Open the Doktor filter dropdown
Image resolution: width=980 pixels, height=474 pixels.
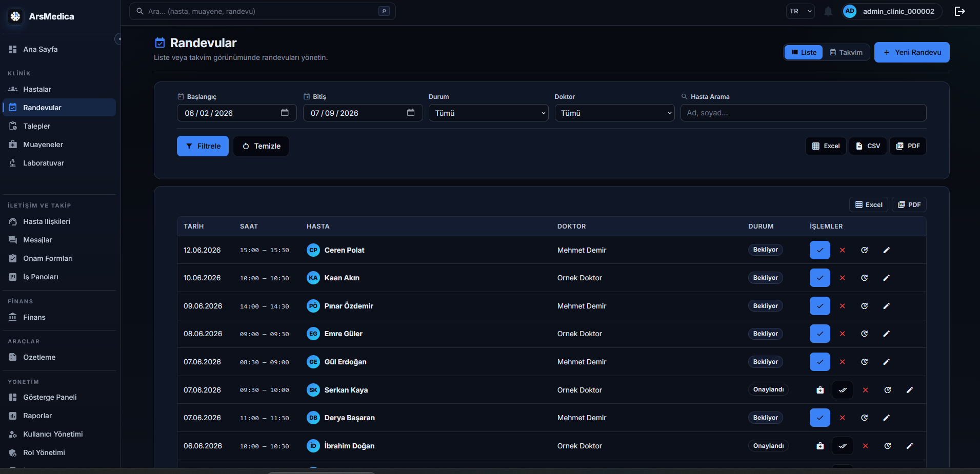(614, 113)
